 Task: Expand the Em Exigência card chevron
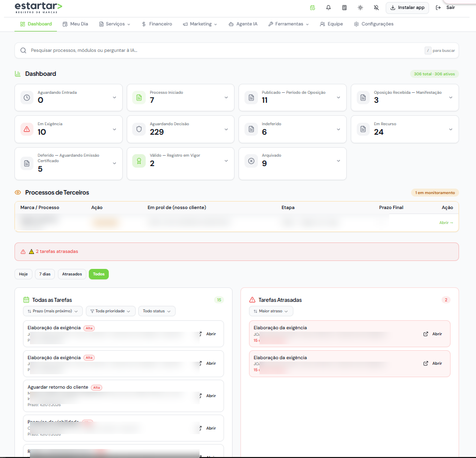[x=114, y=129]
